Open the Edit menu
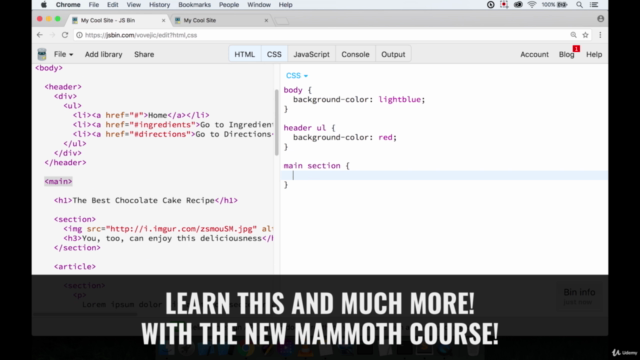 [x=112, y=5]
